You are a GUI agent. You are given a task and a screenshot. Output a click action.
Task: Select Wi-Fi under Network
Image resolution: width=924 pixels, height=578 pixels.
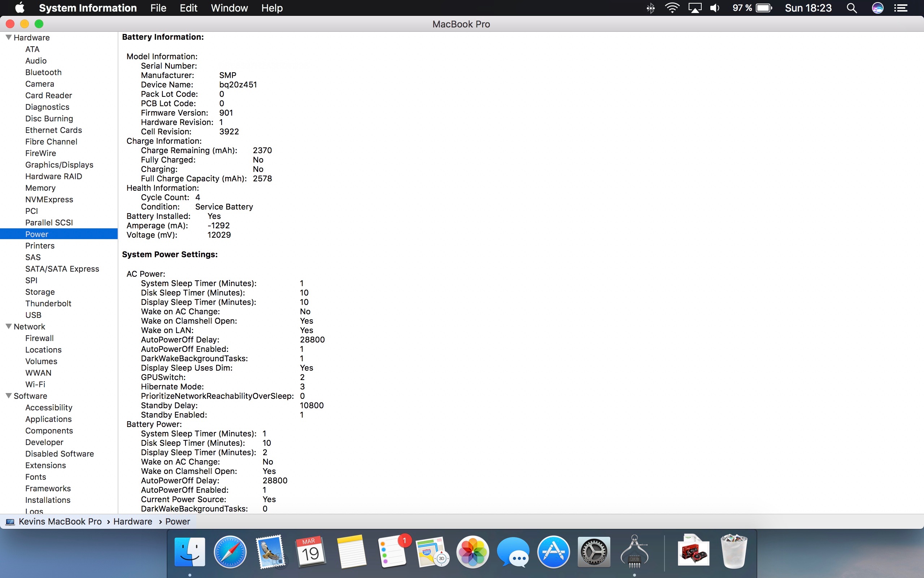(35, 384)
